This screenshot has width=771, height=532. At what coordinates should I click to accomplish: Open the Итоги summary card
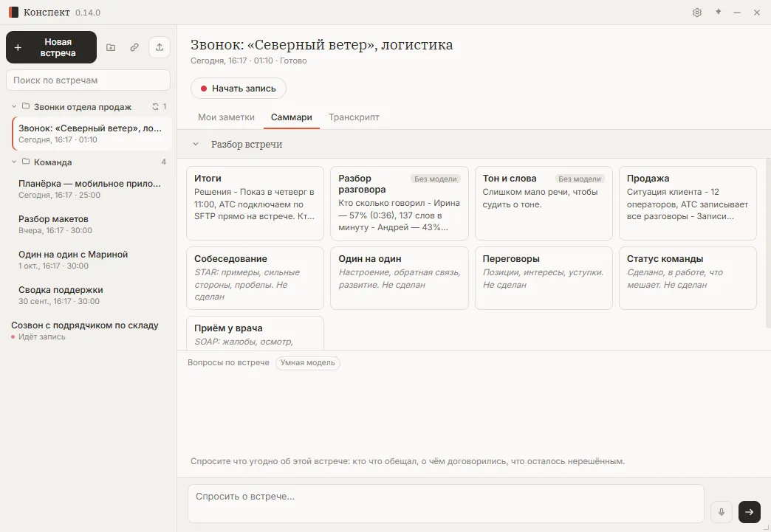coord(256,204)
